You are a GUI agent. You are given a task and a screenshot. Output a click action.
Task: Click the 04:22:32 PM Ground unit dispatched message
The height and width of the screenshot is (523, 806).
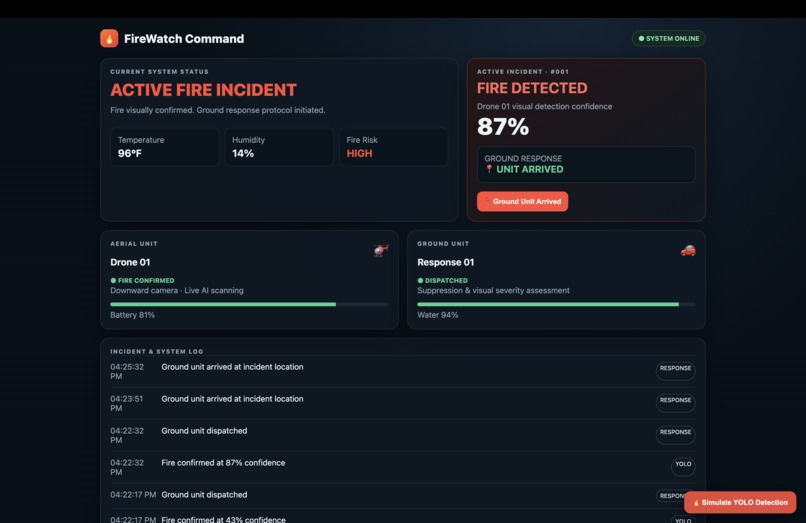pos(204,431)
